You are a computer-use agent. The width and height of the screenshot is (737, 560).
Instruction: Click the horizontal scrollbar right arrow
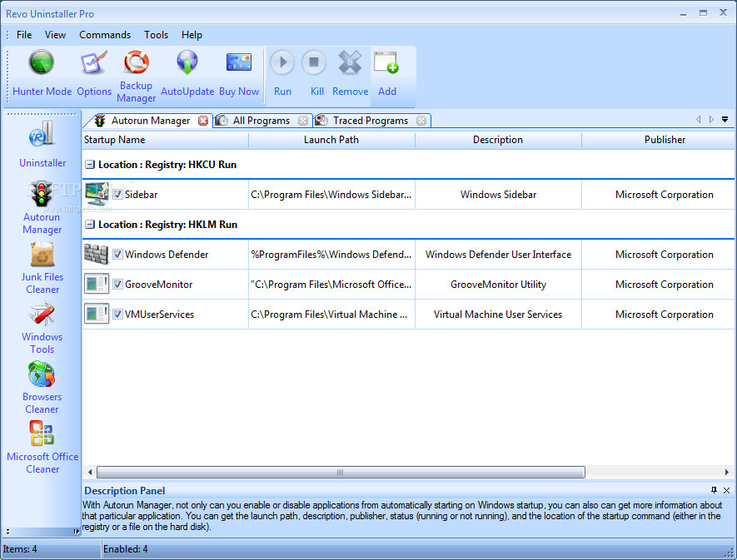coord(727,472)
